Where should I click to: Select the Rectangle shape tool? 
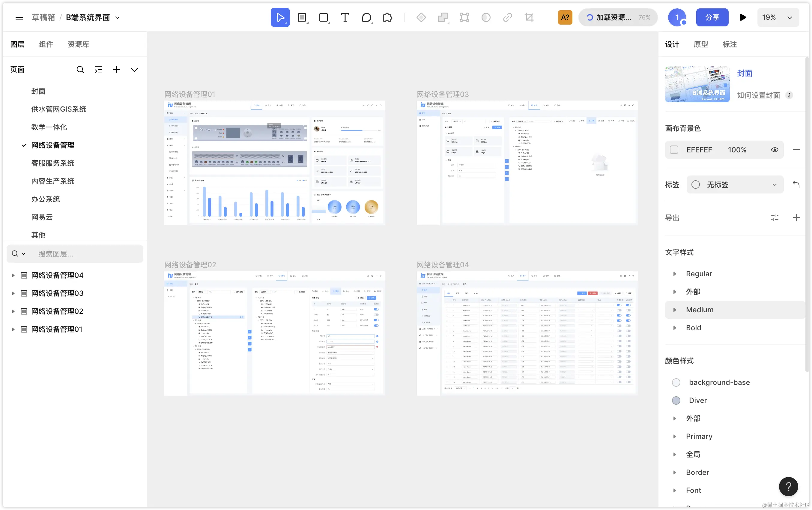tap(324, 17)
